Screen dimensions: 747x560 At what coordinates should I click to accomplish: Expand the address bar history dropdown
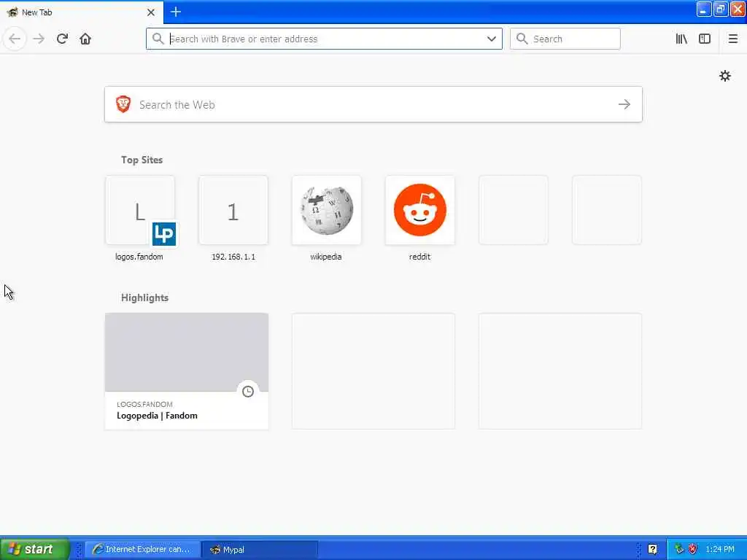(491, 39)
